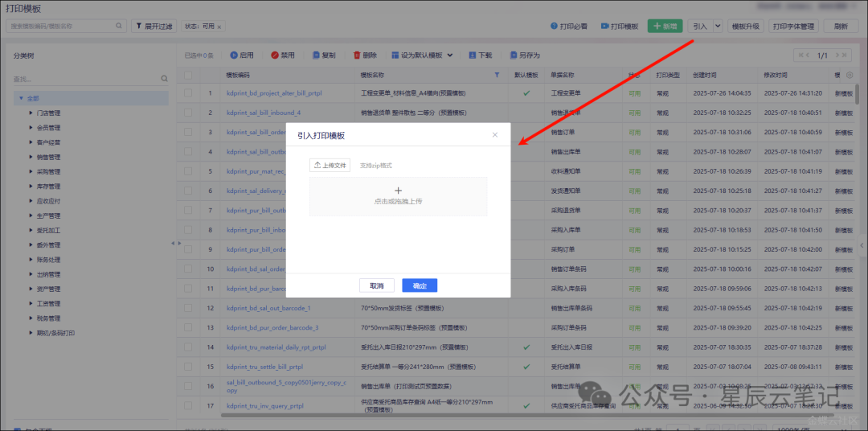Click the 删除 trash icon
Screen dimensions: 868x431
coord(357,55)
